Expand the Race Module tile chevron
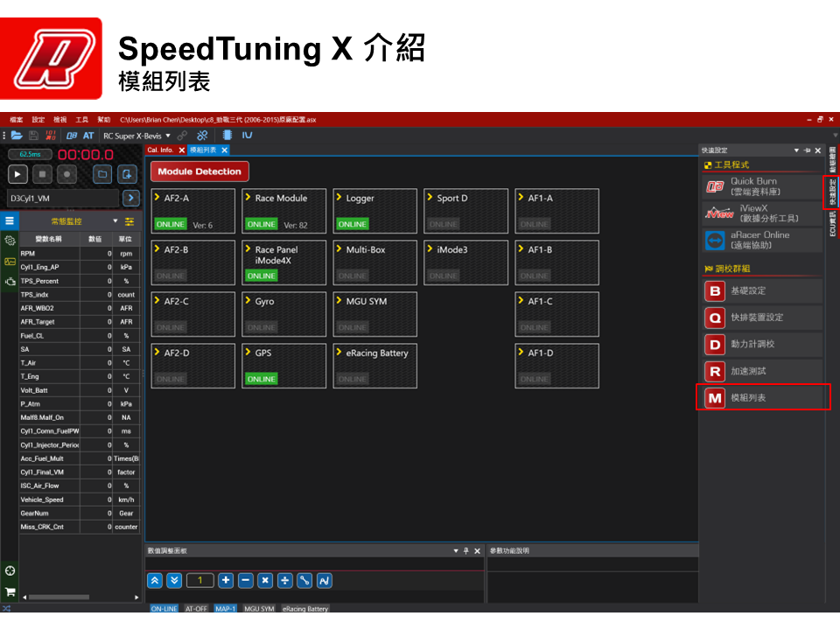 [x=248, y=198]
